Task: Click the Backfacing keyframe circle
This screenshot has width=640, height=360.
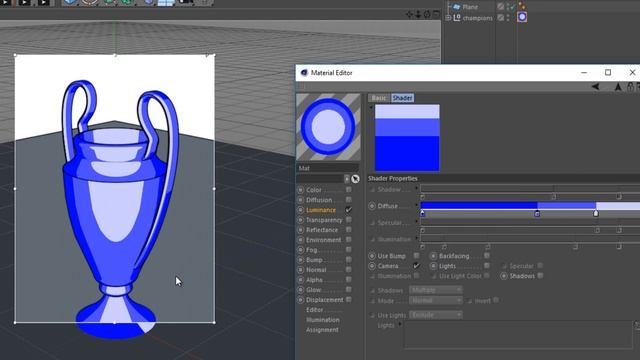Action: click(x=433, y=256)
